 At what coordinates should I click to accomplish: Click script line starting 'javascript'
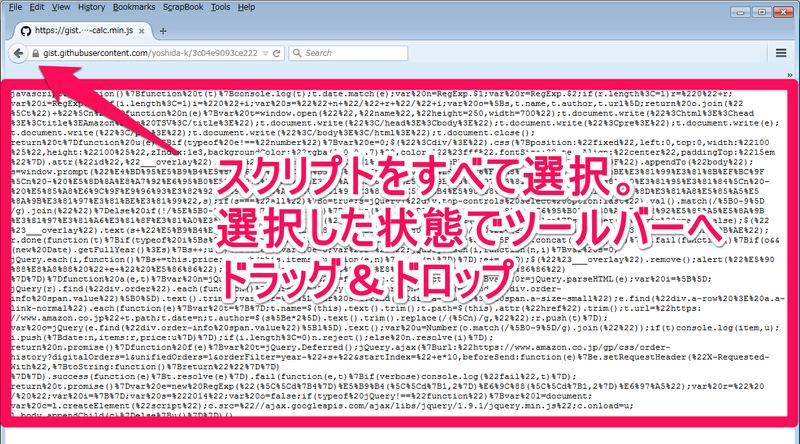click(371, 94)
